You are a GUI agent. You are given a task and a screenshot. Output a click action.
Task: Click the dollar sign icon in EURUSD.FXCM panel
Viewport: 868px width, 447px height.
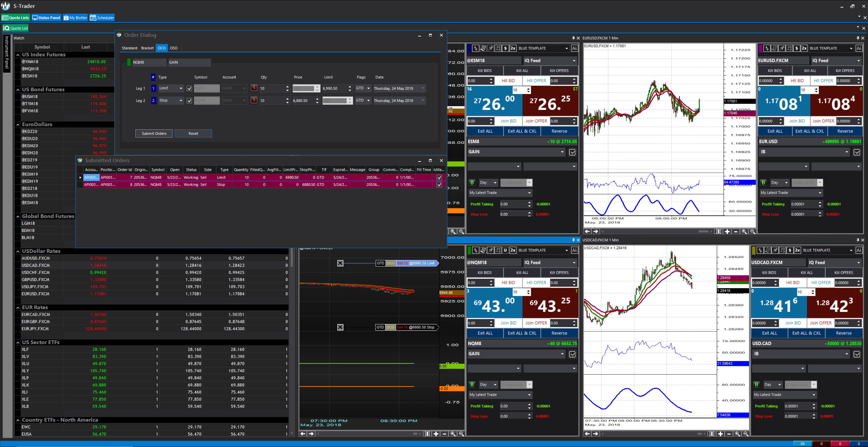click(797, 49)
